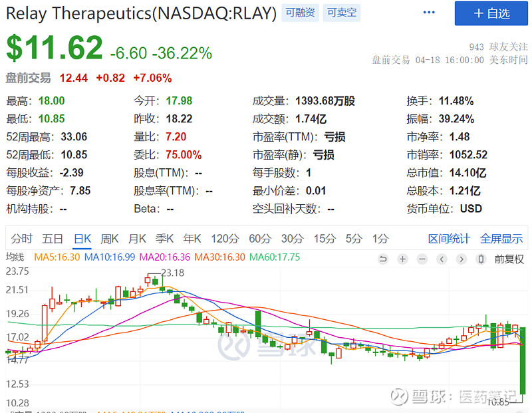This screenshot has width=532, height=413.
Task: Open the three-dot more options menu
Action: 429,13
